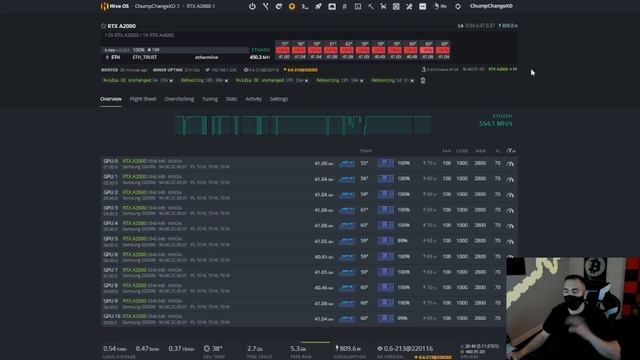The image size is (640, 360).
Task: Open the Flight Sheet tab
Action: pyautogui.click(x=143, y=99)
